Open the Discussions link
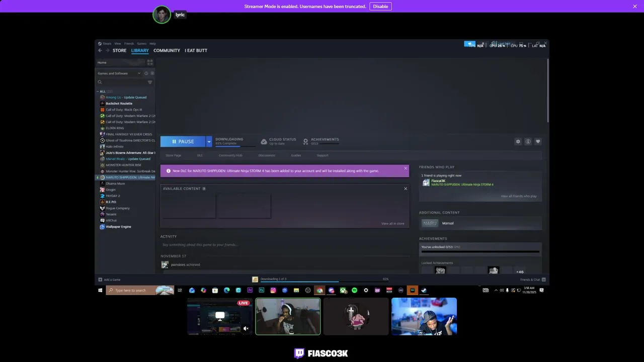 coord(267,155)
